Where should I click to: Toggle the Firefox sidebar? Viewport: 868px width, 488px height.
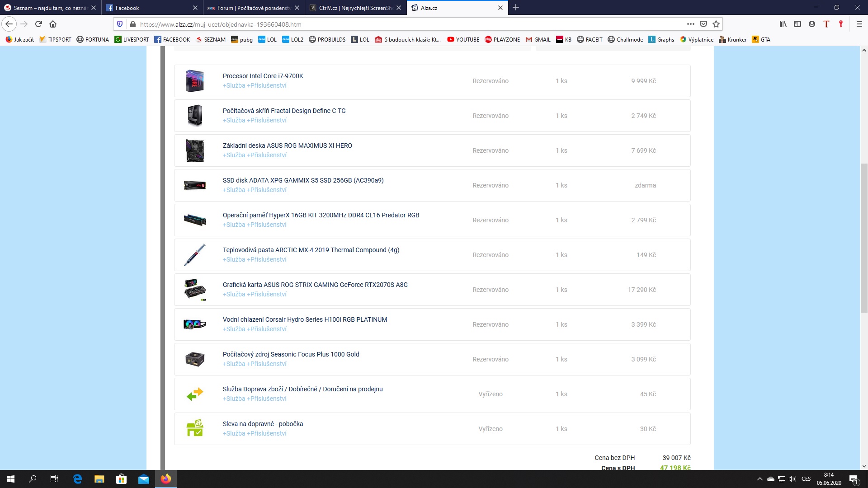(x=797, y=24)
